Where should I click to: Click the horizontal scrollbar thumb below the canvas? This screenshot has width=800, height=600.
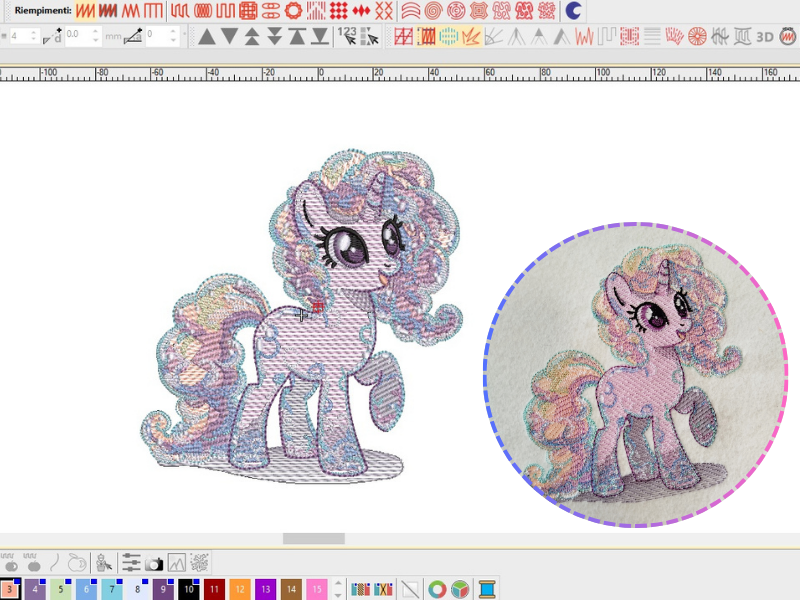click(314, 538)
